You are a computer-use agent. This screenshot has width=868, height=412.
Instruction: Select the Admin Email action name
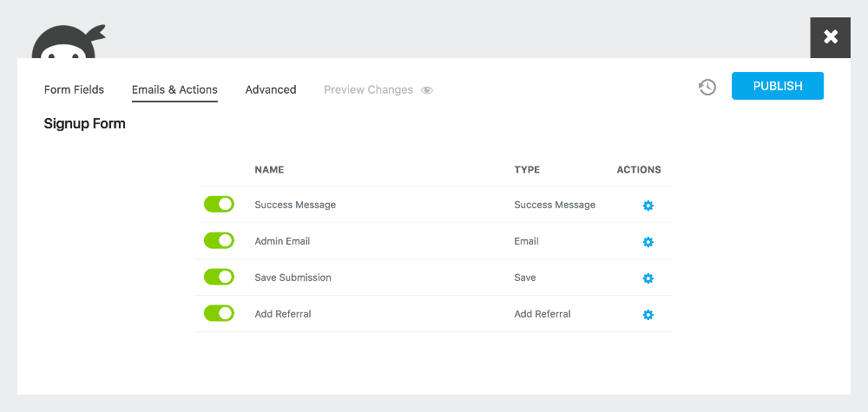click(x=282, y=241)
